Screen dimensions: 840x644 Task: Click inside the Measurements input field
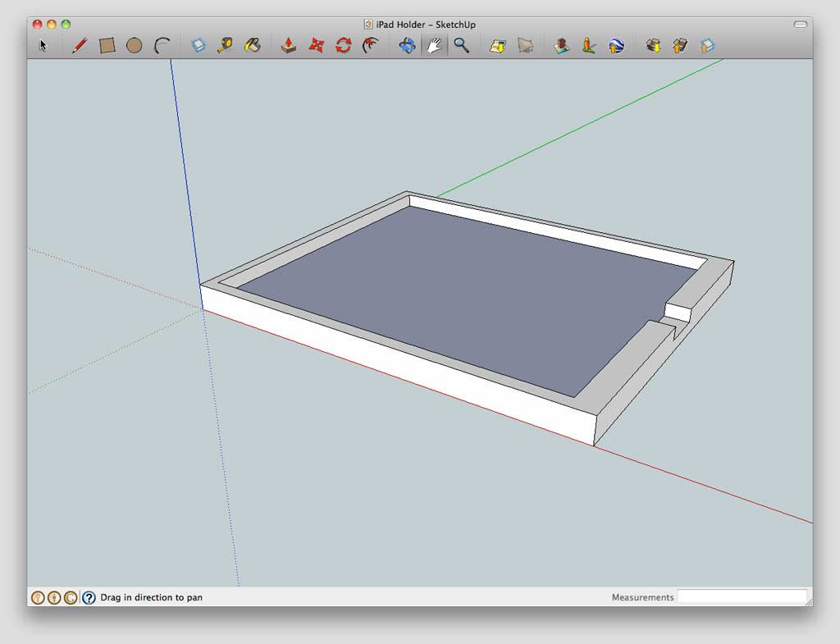742,597
